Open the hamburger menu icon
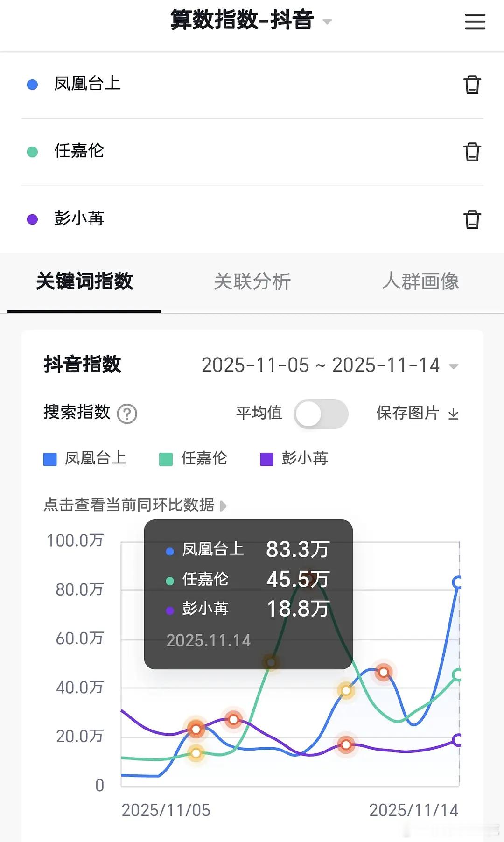Image resolution: width=504 pixels, height=842 pixels. click(475, 21)
